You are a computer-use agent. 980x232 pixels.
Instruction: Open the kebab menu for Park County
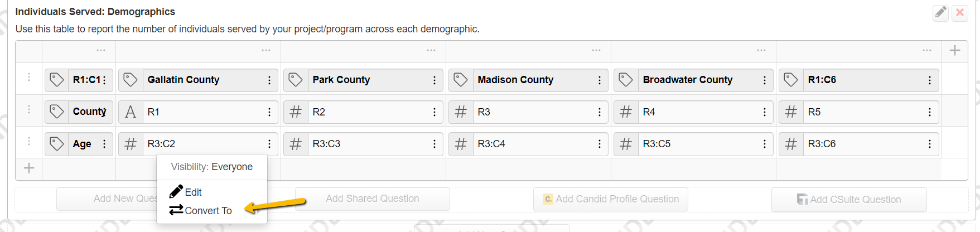click(435, 80)
